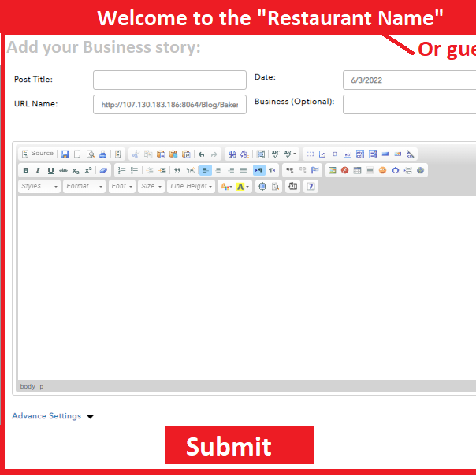Open the special character Omega icon

click(x=395, y=170)
